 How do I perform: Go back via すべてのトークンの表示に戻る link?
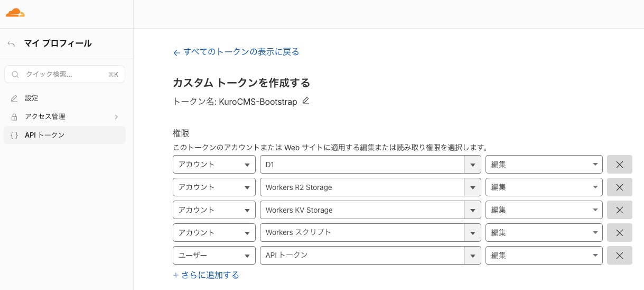(x=236, y=52)
